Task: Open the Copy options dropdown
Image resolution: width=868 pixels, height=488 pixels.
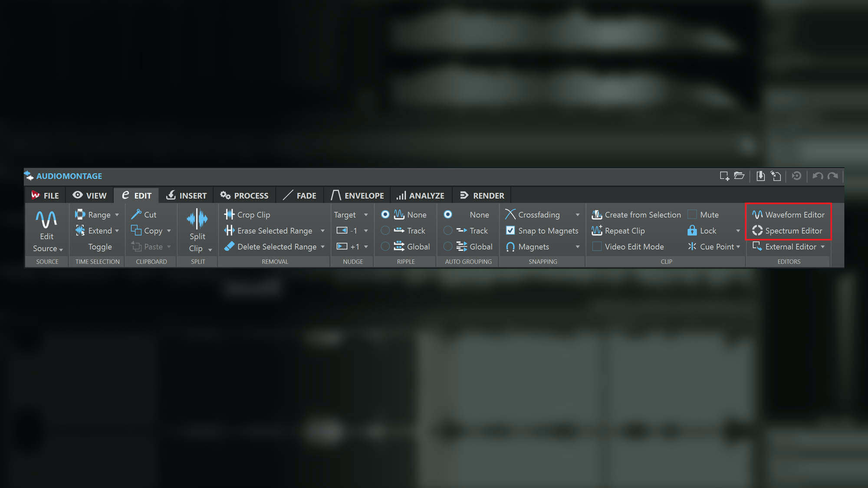Action: pyautogui.click(x=169, y=231)
